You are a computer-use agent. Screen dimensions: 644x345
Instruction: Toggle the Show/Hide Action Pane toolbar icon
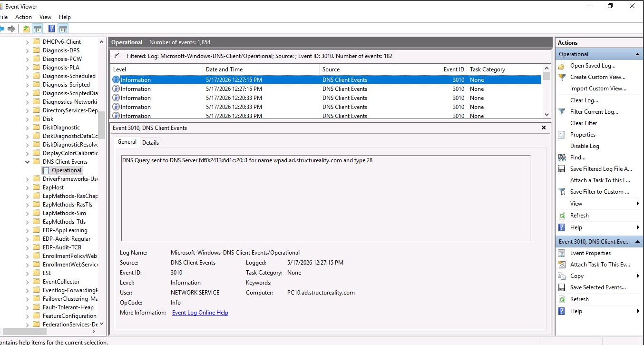pos(63,29)
